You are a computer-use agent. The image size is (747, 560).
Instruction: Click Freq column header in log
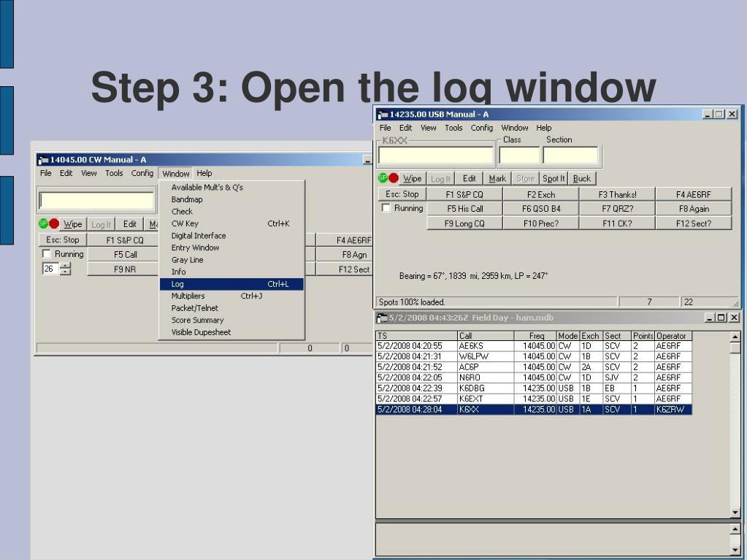point(535,336)
